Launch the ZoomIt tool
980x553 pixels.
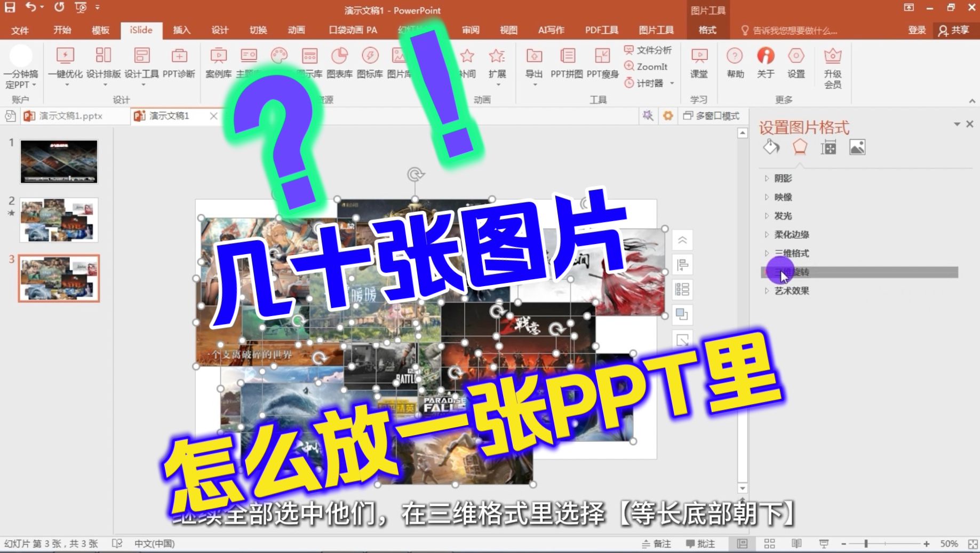point(647,66)
